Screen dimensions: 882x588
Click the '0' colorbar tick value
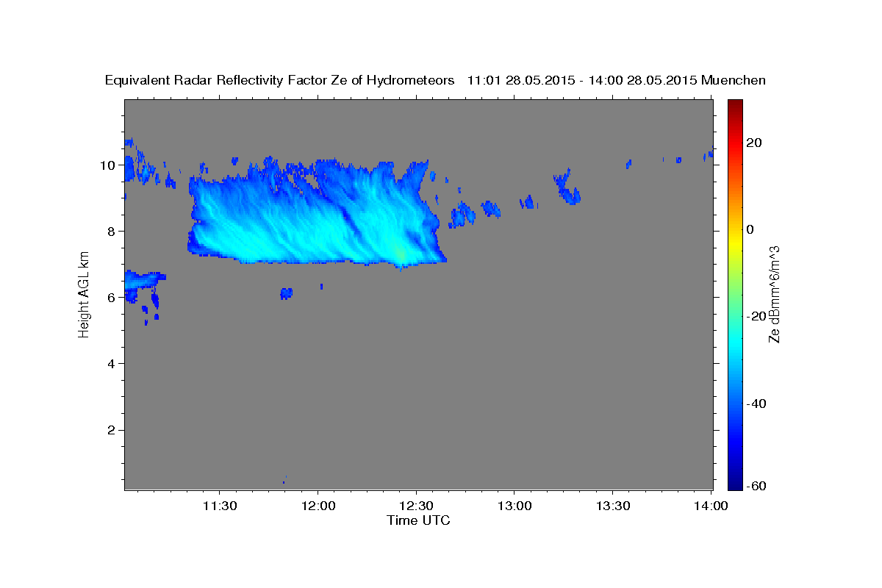pyautogui.click(x=750, y=229)
